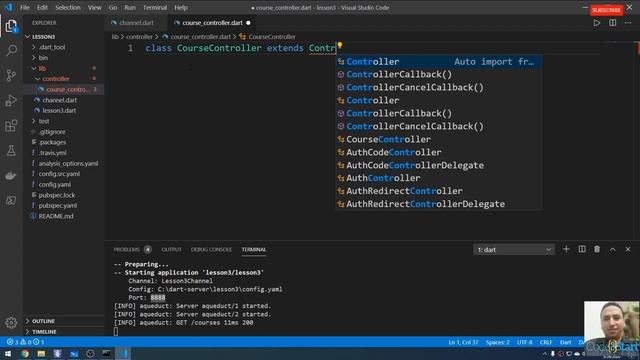This screenshot has height=360, width=640.
Task: Click the errors and warnings status indicator
Action: point(25,342)
